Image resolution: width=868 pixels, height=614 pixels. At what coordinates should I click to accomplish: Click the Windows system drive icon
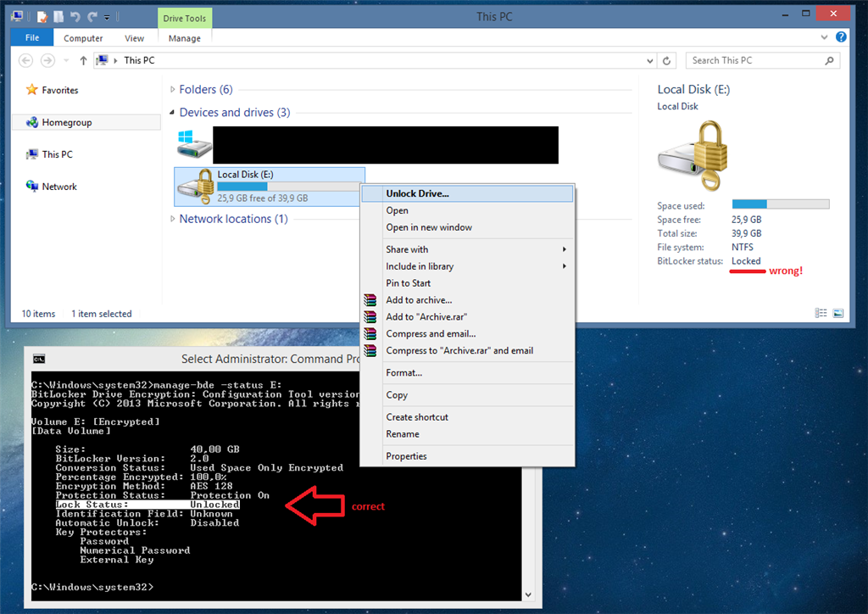pos(194,144)
